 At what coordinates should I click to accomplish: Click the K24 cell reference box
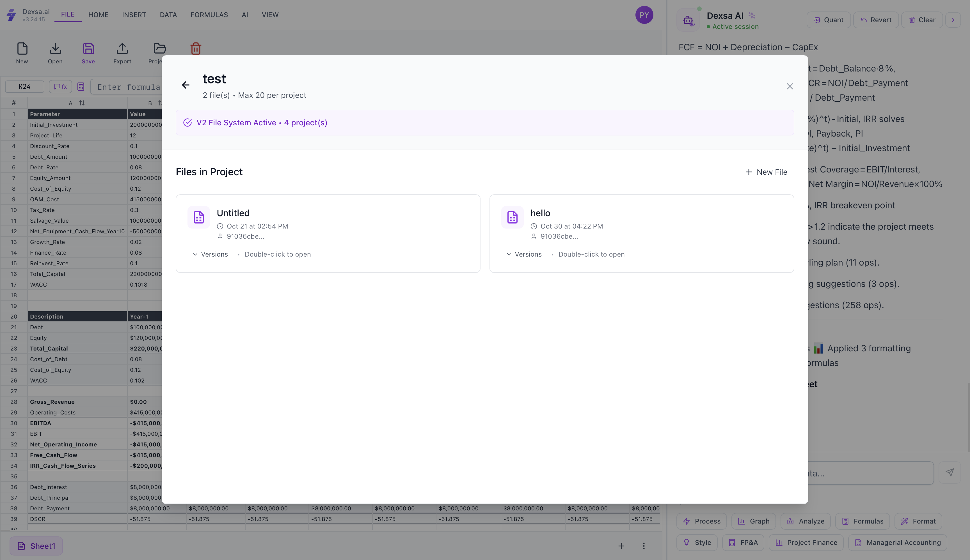(x=25, y=87)
